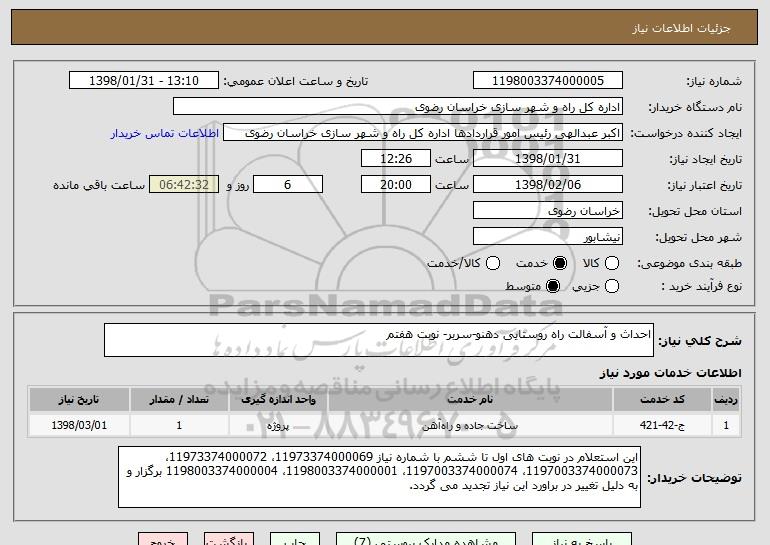
Task: Click the بازگشت back button
Action: point(229,540)
